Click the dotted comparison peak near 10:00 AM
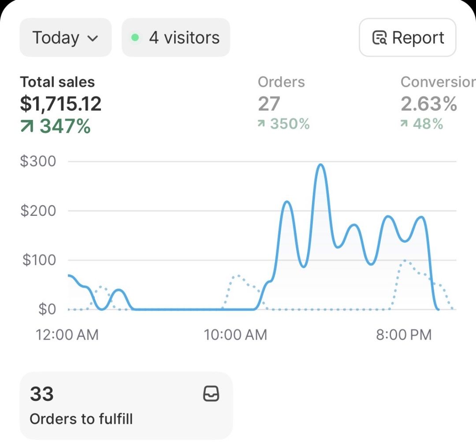This screenshot has width=476, height=448. pyautogui.click(x=238, y=276)
